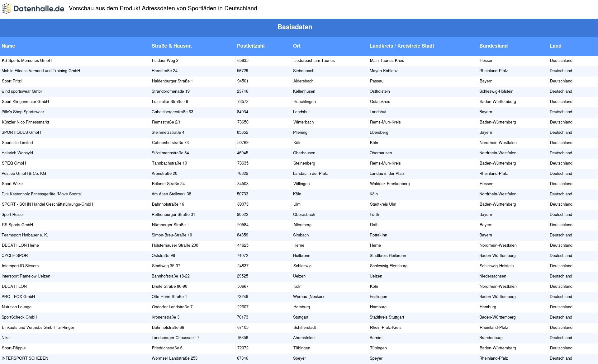Image resolution: width=598 pixels, height=364 pixels.
Task: Click address Strandpromenade 19
Action: point(171,91)
